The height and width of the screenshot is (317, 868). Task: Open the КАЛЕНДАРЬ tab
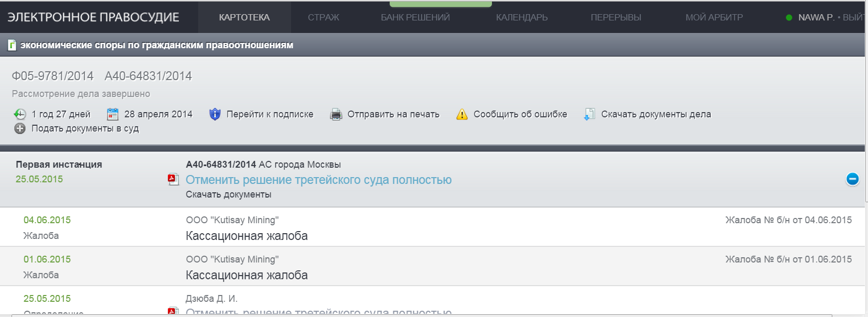[x=521, y=17]
